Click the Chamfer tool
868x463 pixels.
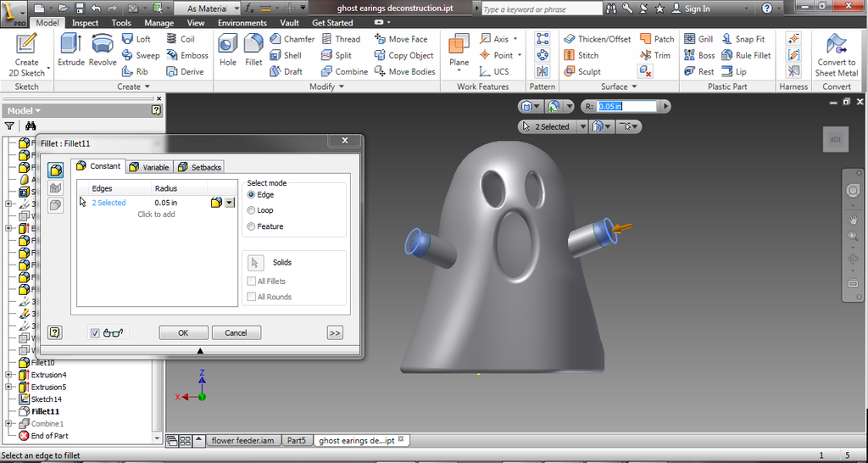click(x=292, y=39)
